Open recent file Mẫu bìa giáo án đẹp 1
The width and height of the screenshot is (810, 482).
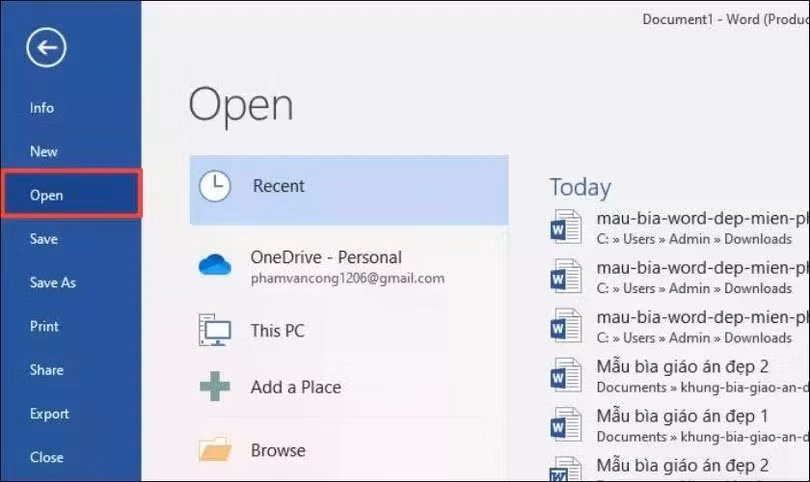pos(682,416)
